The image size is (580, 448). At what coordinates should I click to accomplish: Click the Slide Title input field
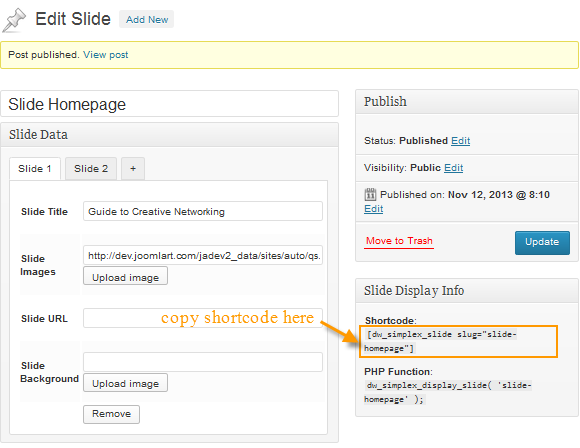click(203, 211)
